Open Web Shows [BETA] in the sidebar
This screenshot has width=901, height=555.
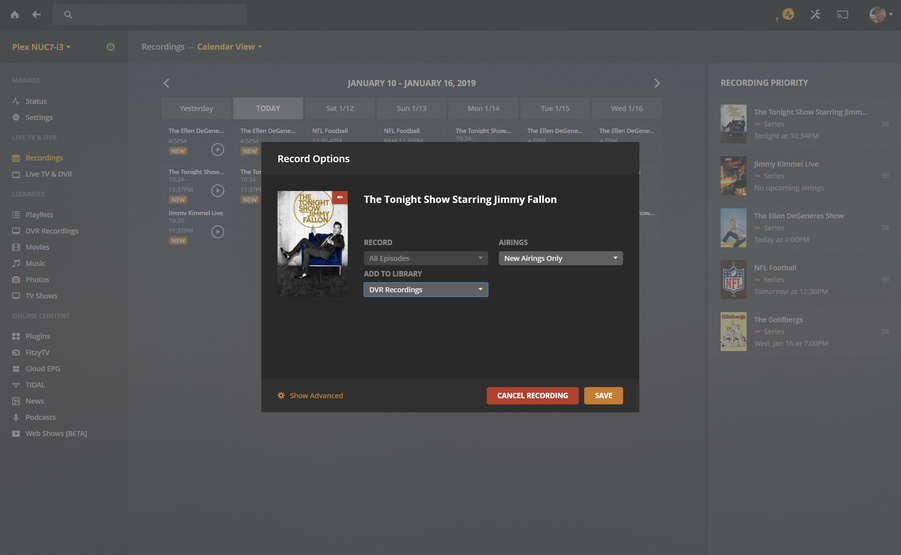[x=56, y=434]
